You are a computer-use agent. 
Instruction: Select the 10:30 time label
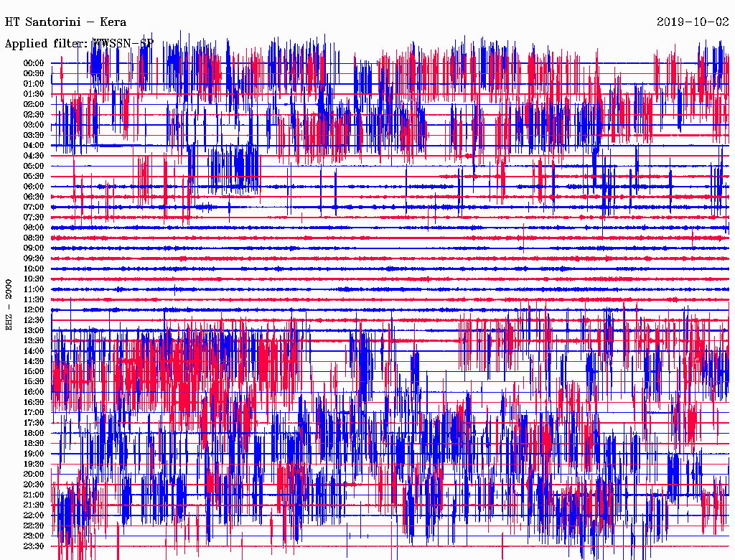(34, 279)
